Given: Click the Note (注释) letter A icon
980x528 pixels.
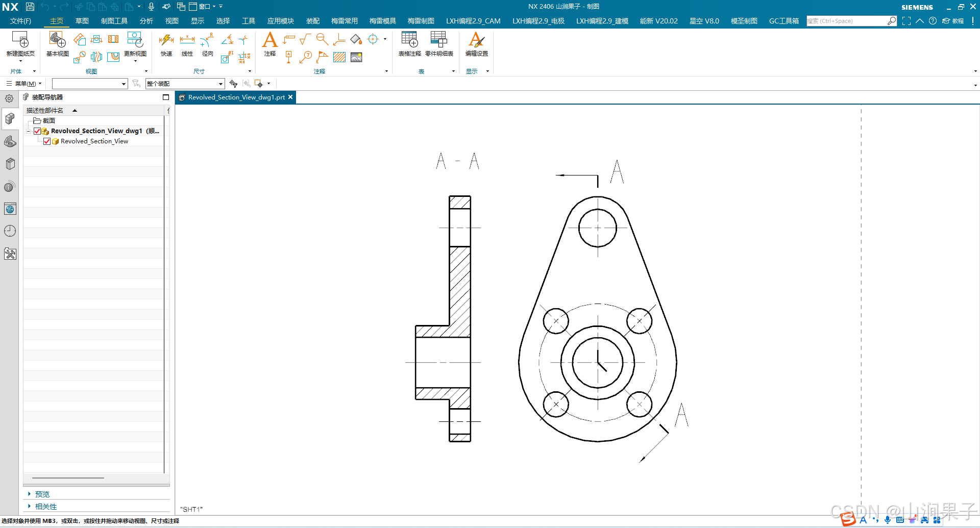Looking at the screenshot, I should point(269,40).
